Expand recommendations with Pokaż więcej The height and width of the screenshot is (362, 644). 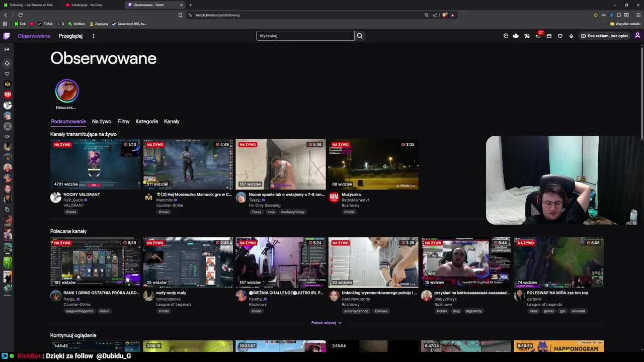coord(327,323)
